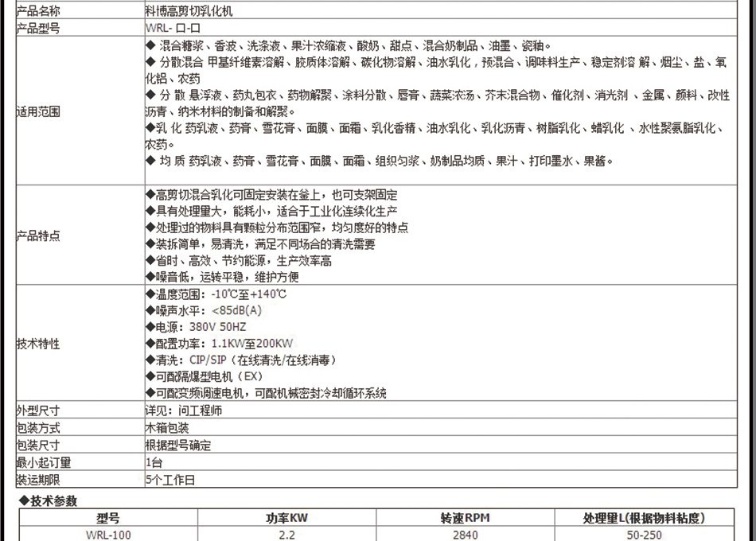The height and width of the screenshot is (541, 756).
Task: Select the 温度范围 -10℃至+140℃ line
Action: click(216, 294)
